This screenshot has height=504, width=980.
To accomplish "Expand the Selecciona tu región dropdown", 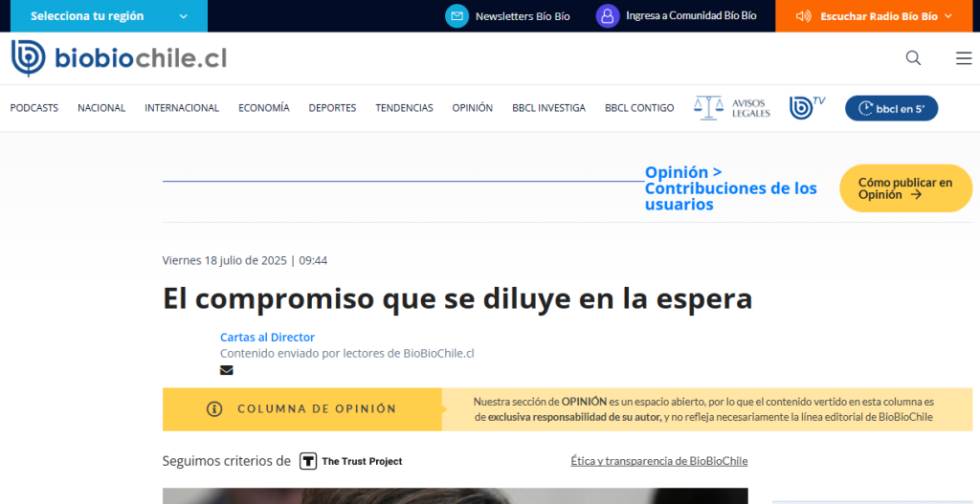I will [103, 16].
